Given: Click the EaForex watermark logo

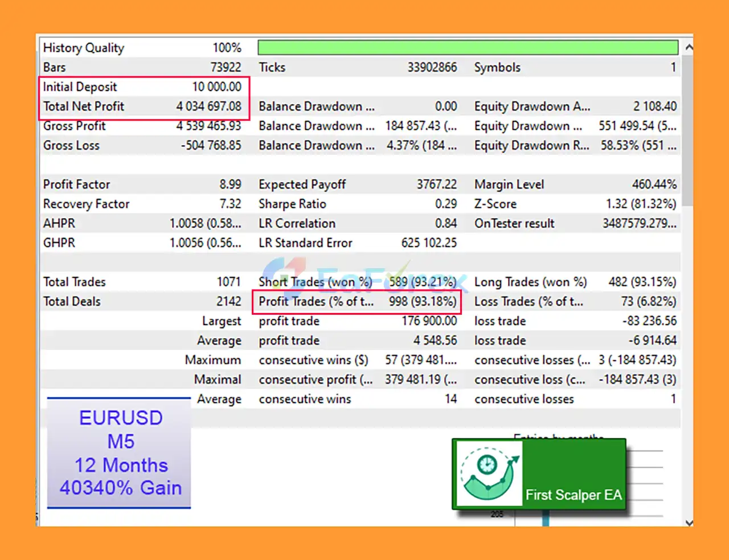Looking at the screenshot, I should point(364,279).
